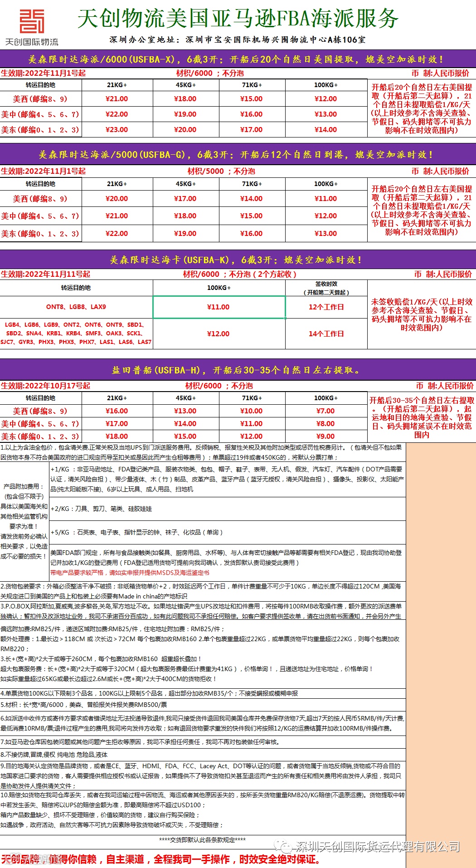Select ¥11.00 美西 100KG+ in USFBA-G table
This screenshot has height=868, width=476.
tap(326, 198)
